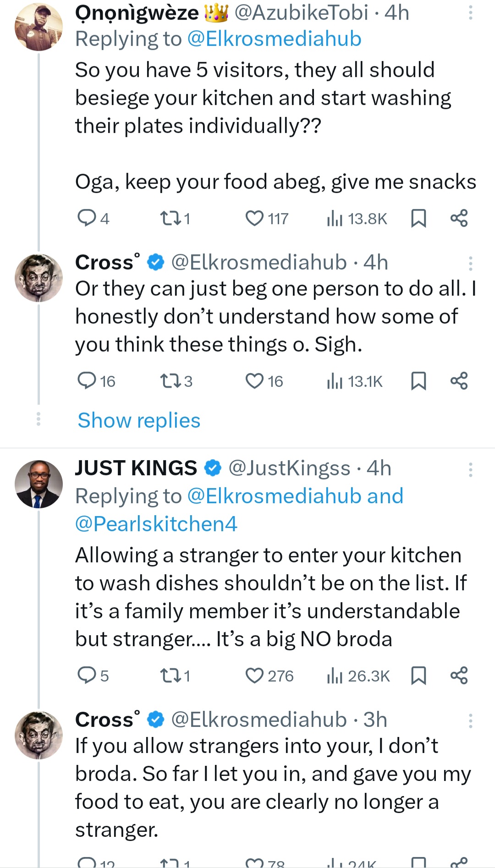
Task: Like the JUST KINGS tweet with 276 likes
Action: pyautogui.click(x=255, y=676)
